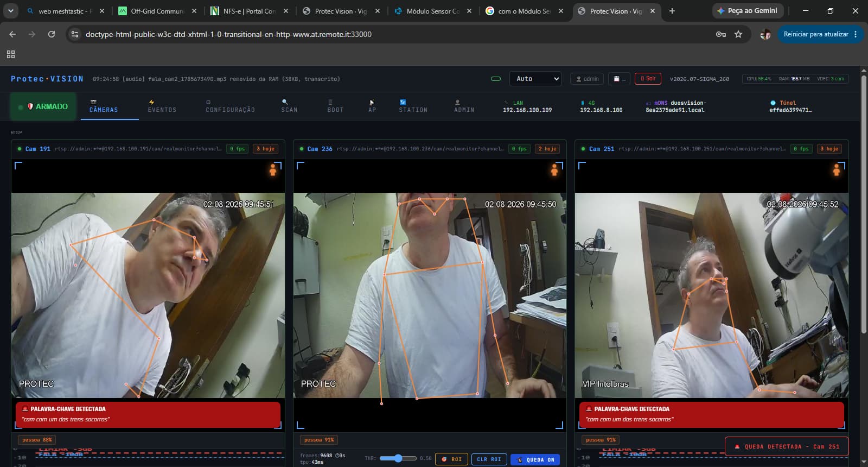Select the Cam 191 video feed
The image size is (868, 467).
tap(148, 295)
